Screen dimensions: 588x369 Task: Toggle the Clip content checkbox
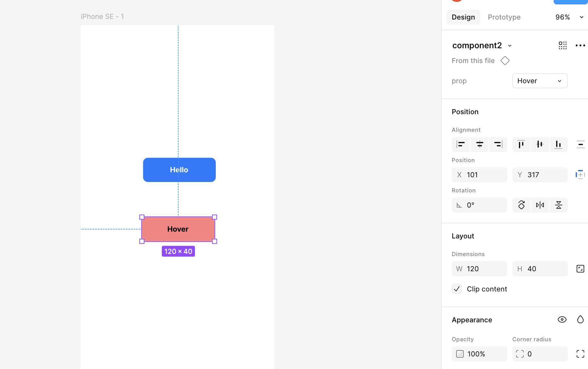point(457,289)
